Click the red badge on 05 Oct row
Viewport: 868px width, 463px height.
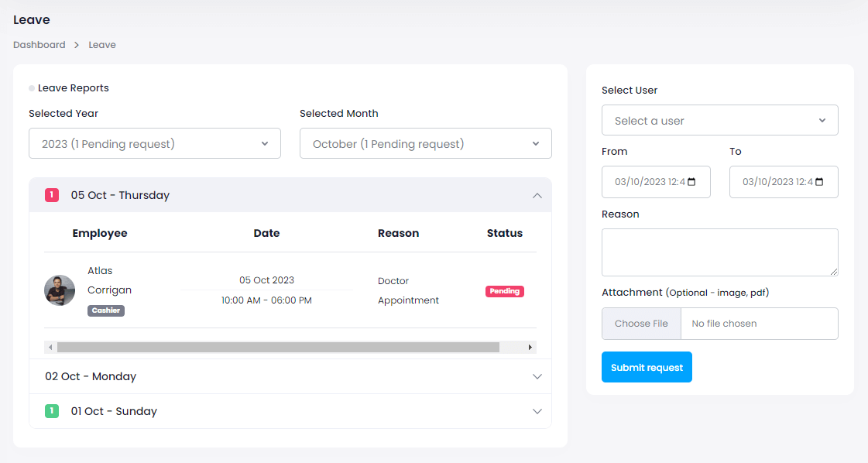click(x=52, y=195)
